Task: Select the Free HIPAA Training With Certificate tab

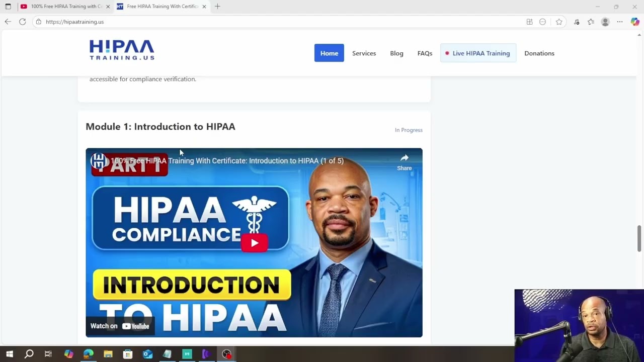Action: 161,7
